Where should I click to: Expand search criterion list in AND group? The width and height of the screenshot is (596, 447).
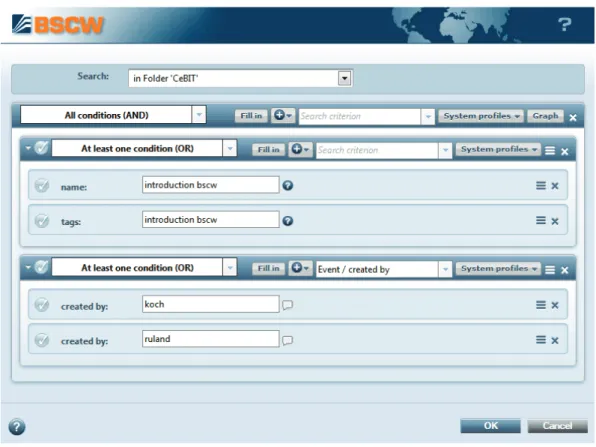click(x=428, y=116)
